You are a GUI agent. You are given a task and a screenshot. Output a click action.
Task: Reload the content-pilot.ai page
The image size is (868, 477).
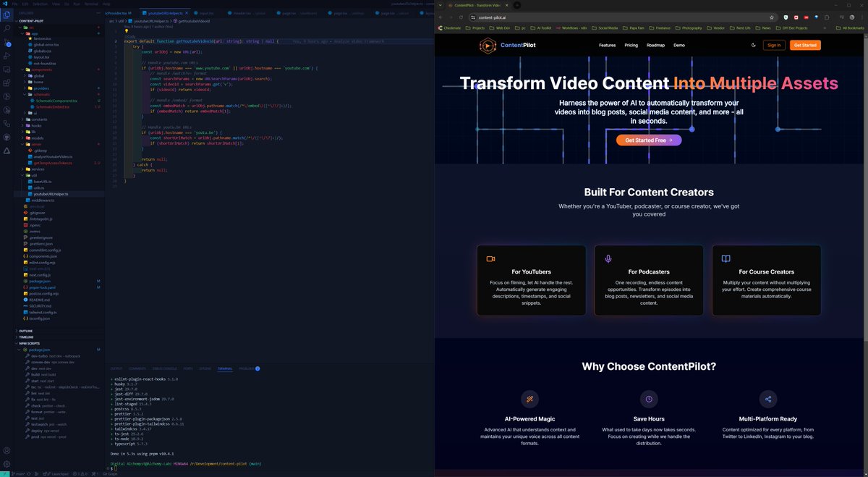point(461,17)
